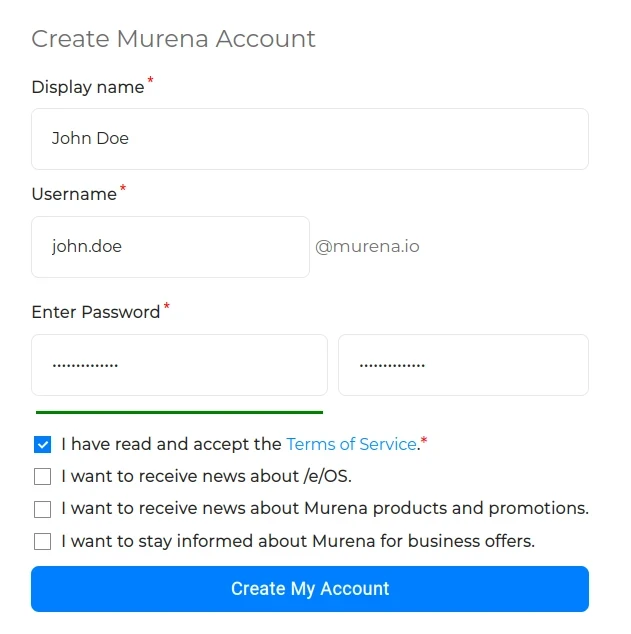The height and width of the screenshot is (634, 631).
Task: Click the green password strength bar
Action: pyautogui.click(x=179, y=412)
